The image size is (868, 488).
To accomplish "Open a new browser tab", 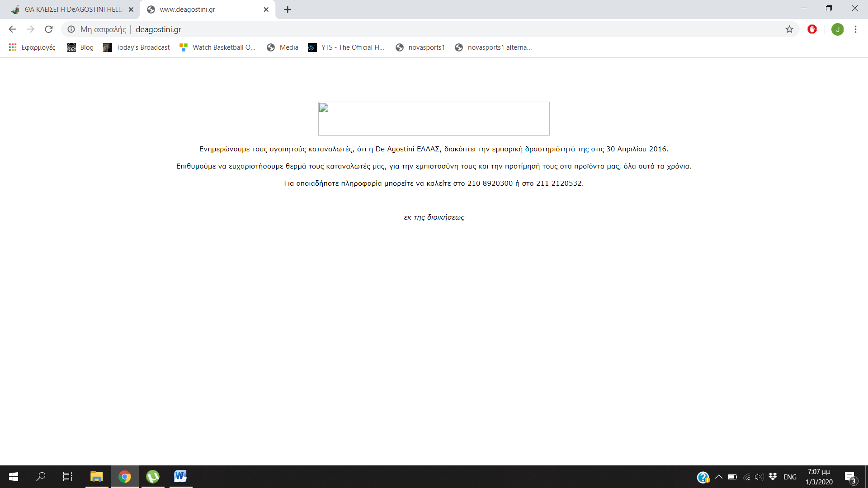I will point(288,9).
